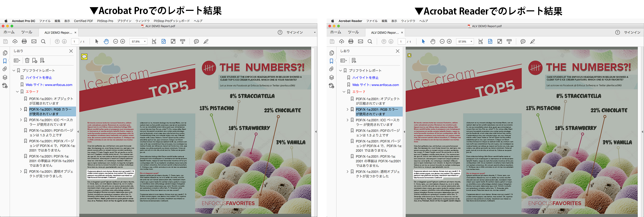Expand ICC ベースカラー bookmark in Acrobat Pro

click(x=21, y=120)
